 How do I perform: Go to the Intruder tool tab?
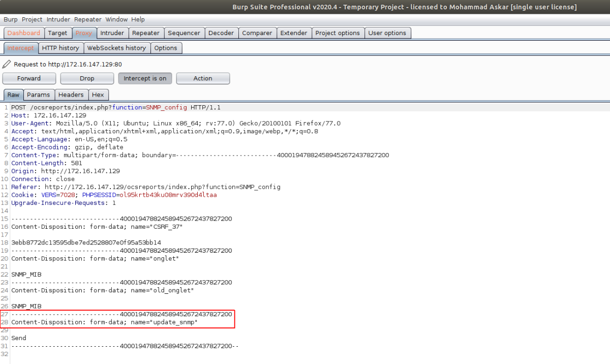(x=112, y=33)
